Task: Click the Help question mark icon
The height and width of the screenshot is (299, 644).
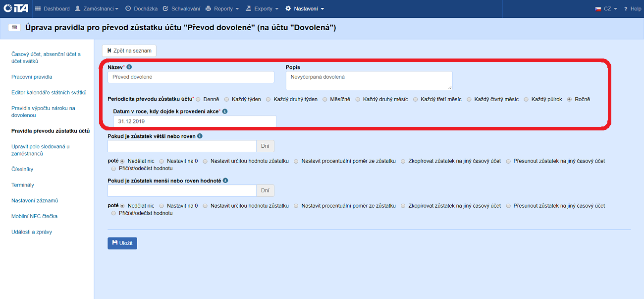Action: click(x=626, y=9)
